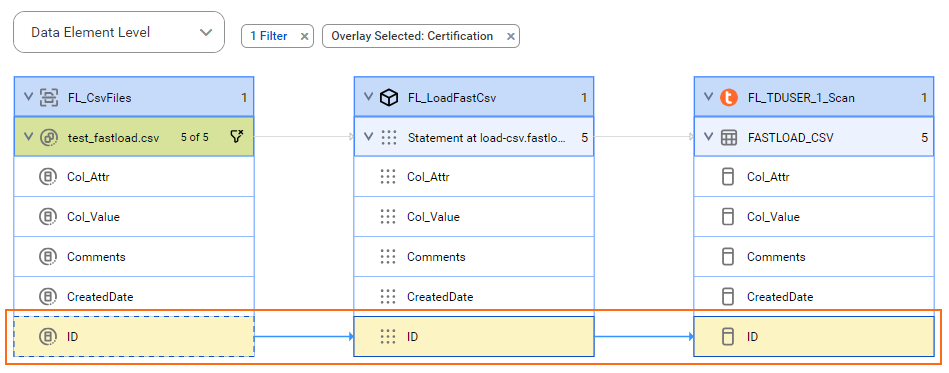Click the ID grid icon in FL_LoadFastCsv
949x373 pixels.
point(387,337)
